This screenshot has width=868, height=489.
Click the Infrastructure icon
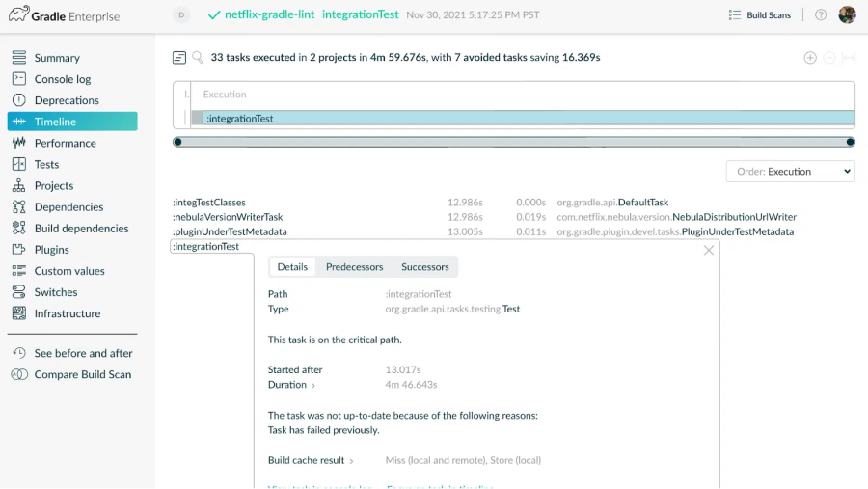pyautogui.click(x=19, y=313)
